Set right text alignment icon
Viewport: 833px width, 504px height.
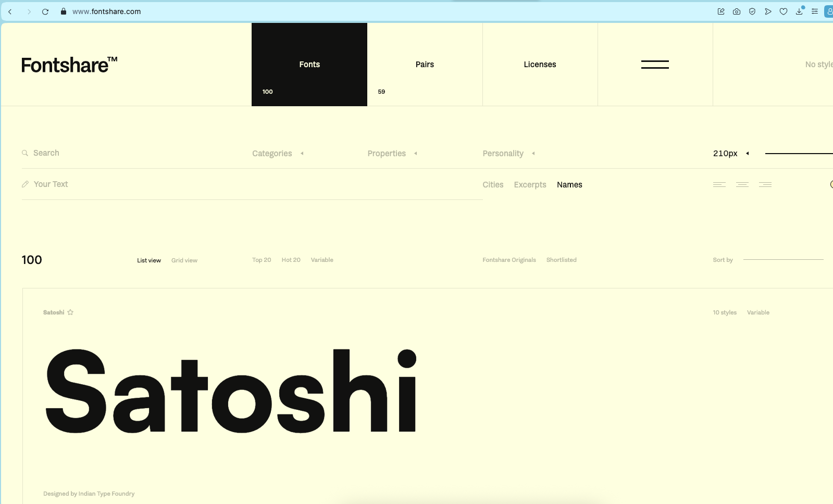[765, 184]
